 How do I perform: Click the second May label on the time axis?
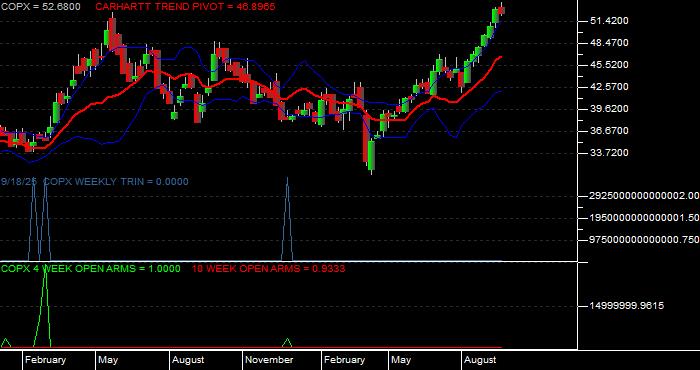click(401, 360)
